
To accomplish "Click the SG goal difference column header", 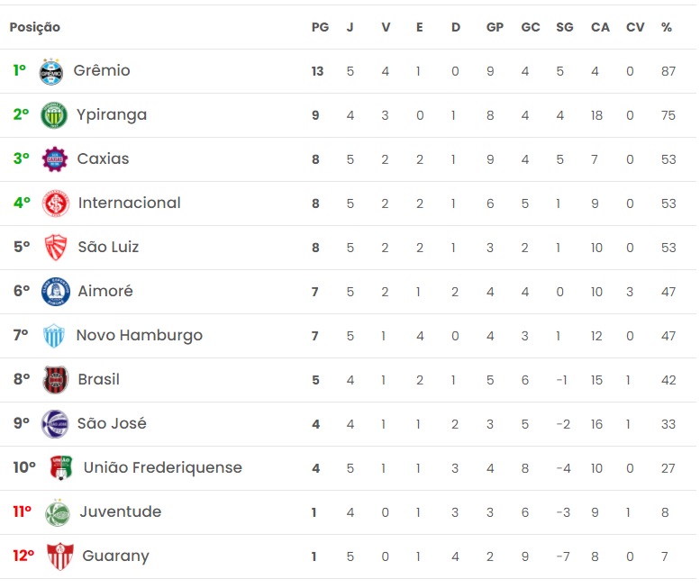I will tap(565, 27).
